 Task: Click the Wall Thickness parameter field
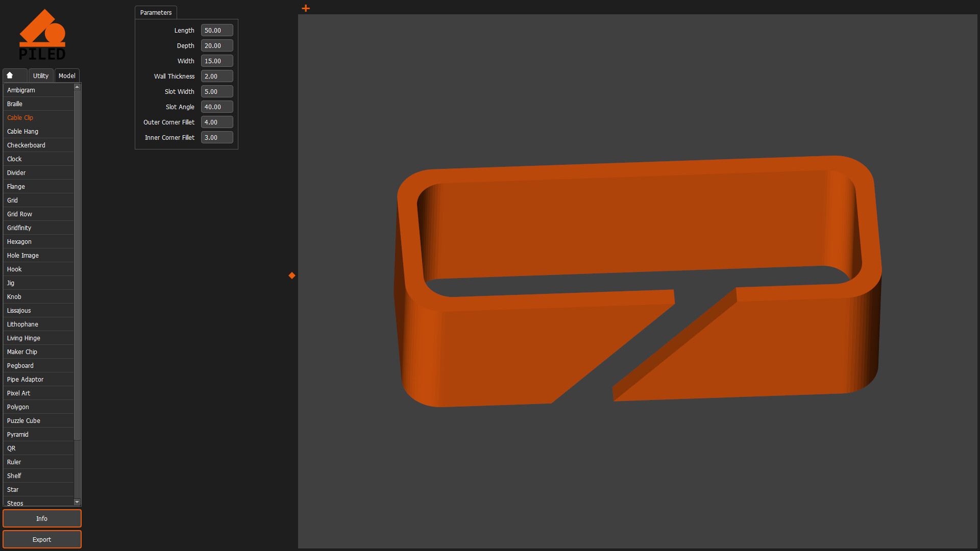217,76
